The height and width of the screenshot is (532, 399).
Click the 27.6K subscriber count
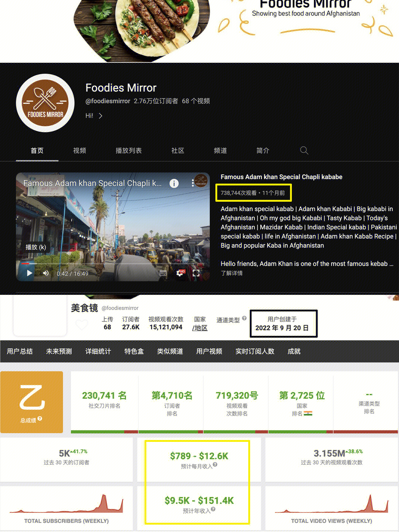click(x=131, y=327)
